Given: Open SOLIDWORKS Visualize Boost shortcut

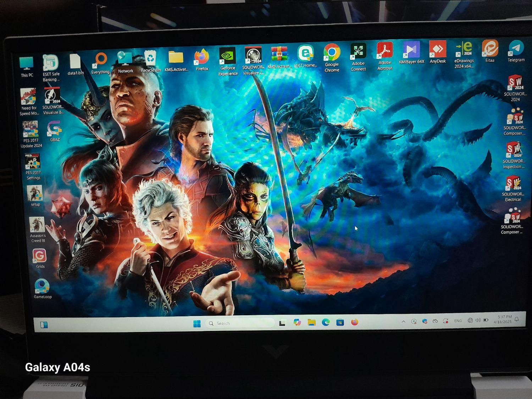Looking at the screenshot, I should click(53, 101).
